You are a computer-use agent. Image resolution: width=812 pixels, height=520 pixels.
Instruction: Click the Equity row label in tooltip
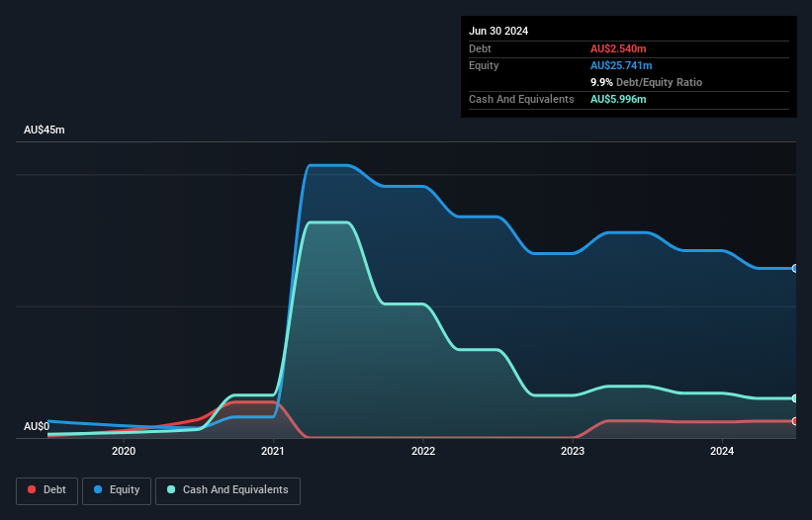[484, 65]
